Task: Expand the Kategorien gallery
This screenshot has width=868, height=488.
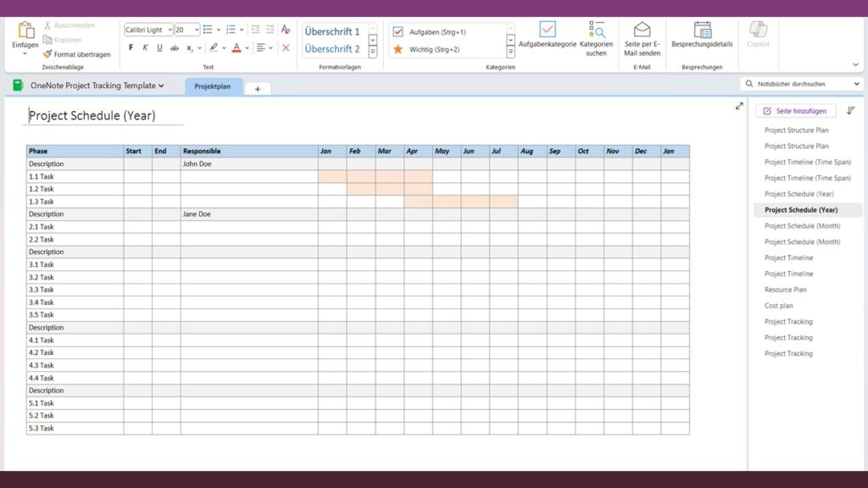Action: (x=510, y=52)
